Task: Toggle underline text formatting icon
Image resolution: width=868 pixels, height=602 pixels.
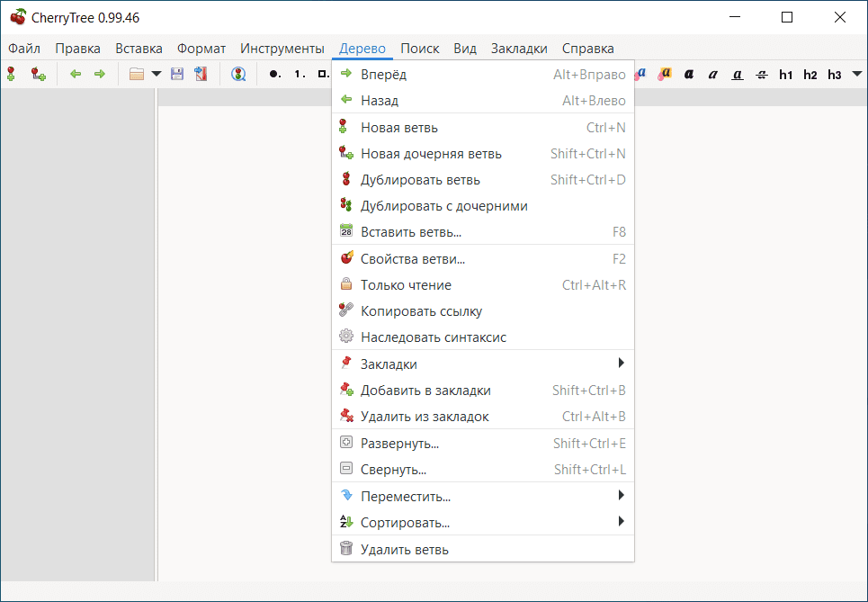Action: pos(738,74)
